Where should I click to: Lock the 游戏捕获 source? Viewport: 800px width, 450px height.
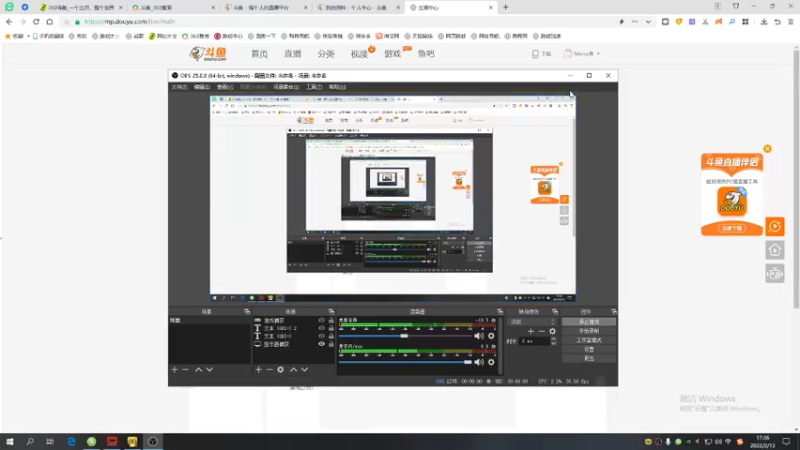coord(331,320)
